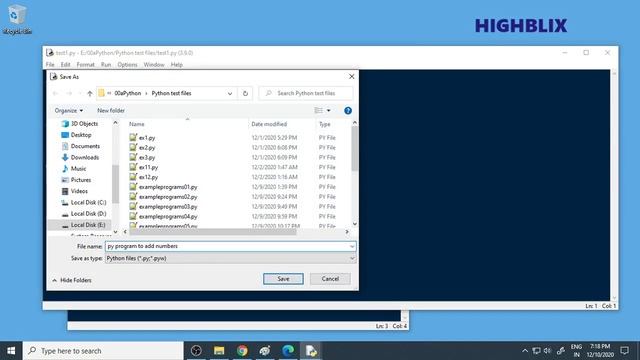640x360 pixels.
Task: Open the Recycle Bin desktop icon
Action: (17, 19)
